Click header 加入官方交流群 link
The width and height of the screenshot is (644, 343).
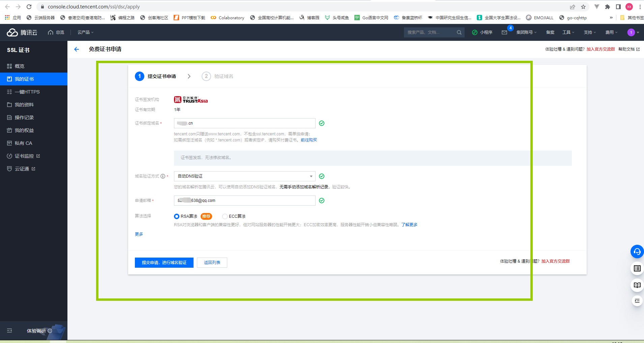601,49
